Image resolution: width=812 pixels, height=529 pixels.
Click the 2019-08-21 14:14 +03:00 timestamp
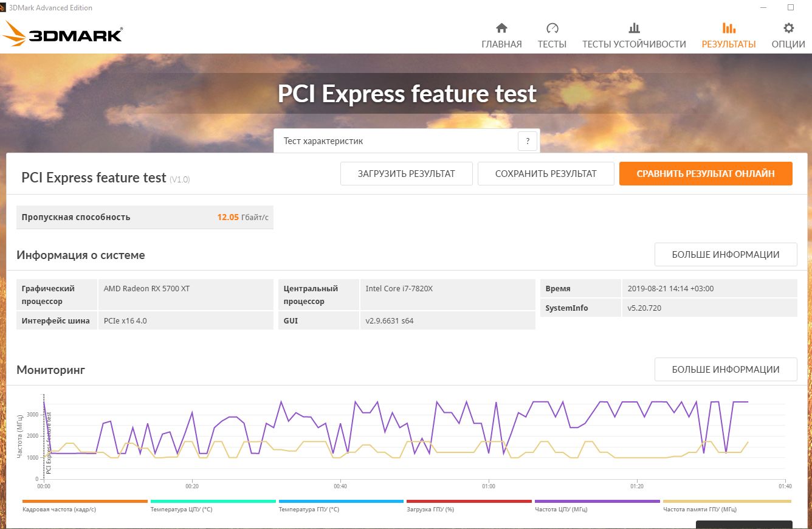click(670, 289)
